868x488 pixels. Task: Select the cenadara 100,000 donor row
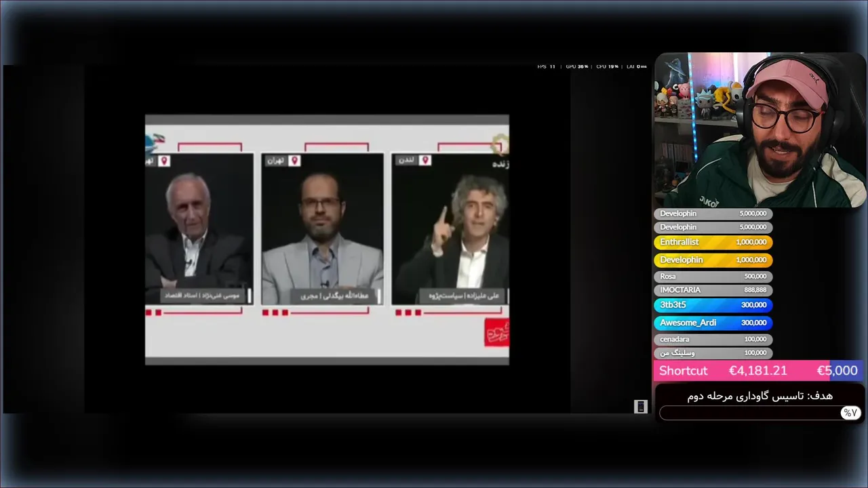[x=713, y=339]
